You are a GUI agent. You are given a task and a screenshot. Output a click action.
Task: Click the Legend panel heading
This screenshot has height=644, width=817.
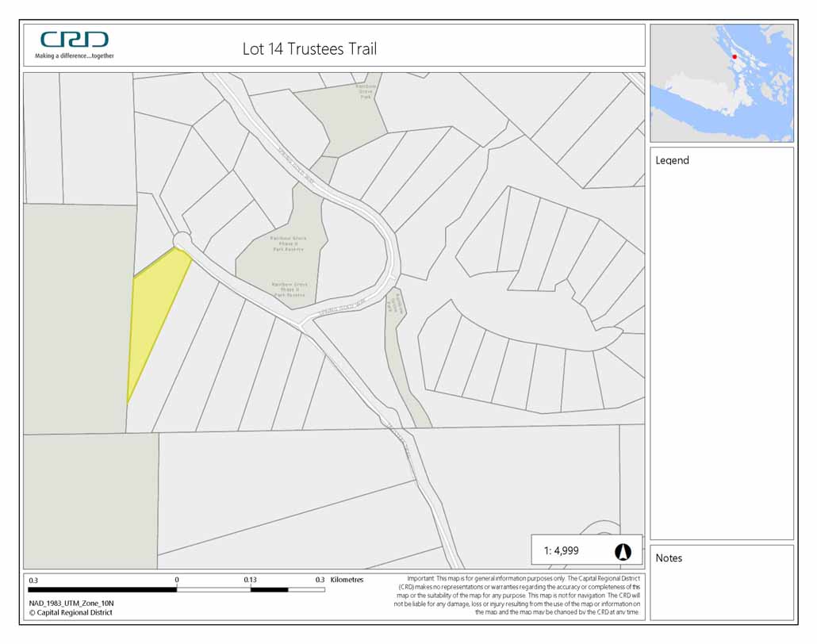click(672, 160)
